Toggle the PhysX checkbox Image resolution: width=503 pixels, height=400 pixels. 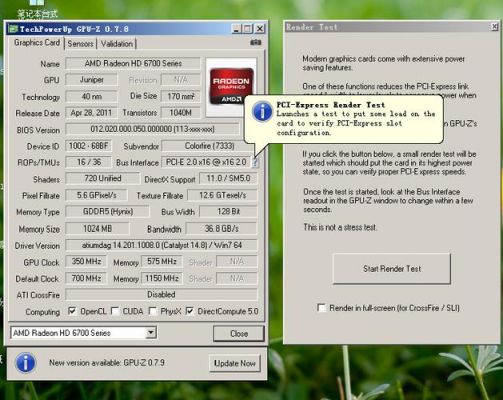pyautogui.click(x=152, y=311)
